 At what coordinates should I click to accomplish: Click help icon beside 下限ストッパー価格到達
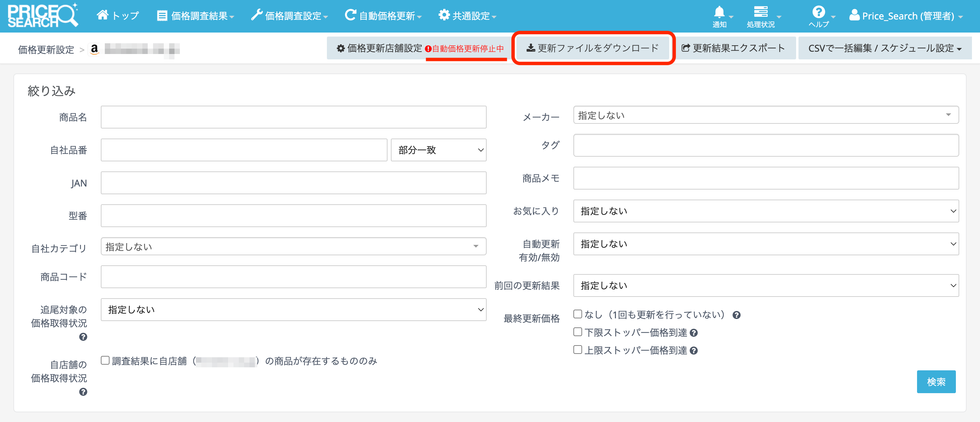(694, 333)
